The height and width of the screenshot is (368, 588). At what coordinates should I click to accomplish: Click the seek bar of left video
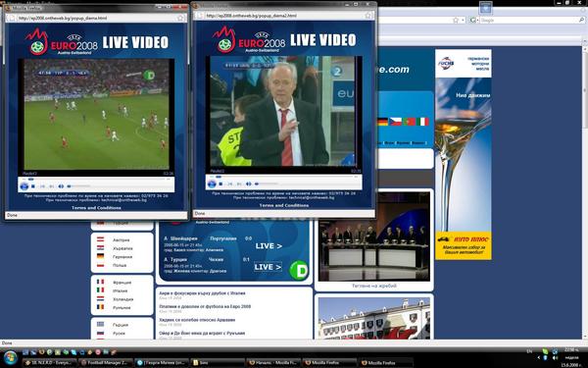[x=96, y=180]
